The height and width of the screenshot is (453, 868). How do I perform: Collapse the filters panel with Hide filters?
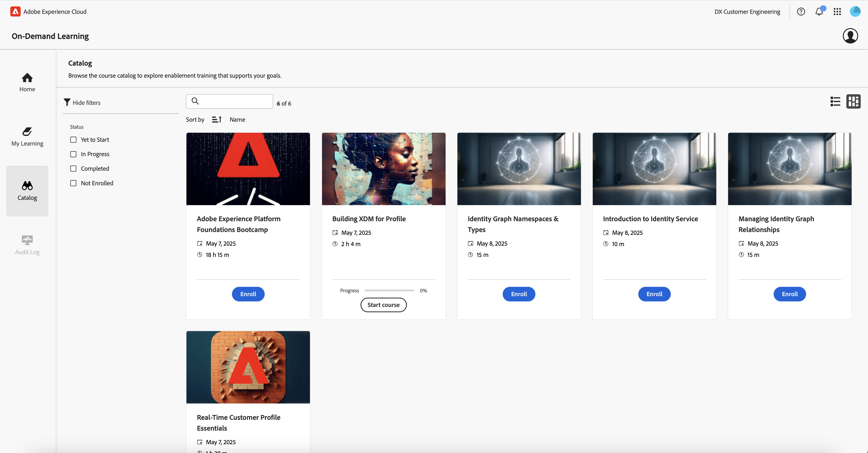82,102
